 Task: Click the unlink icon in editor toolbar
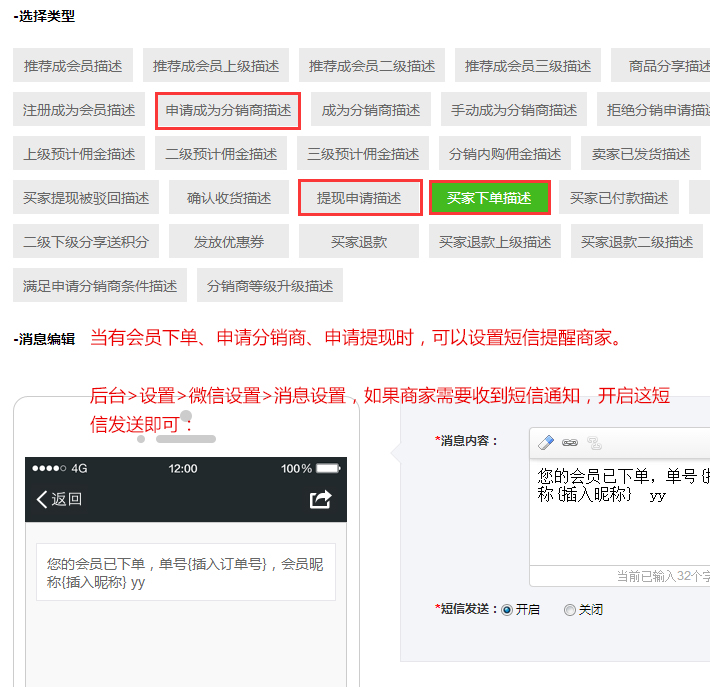593,442
